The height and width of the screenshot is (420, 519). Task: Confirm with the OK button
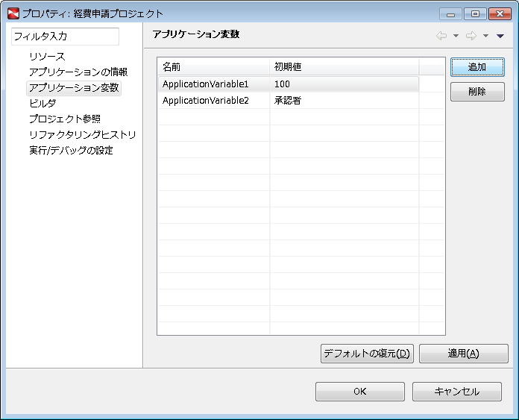pyautogui.click(x=359, y=392)
